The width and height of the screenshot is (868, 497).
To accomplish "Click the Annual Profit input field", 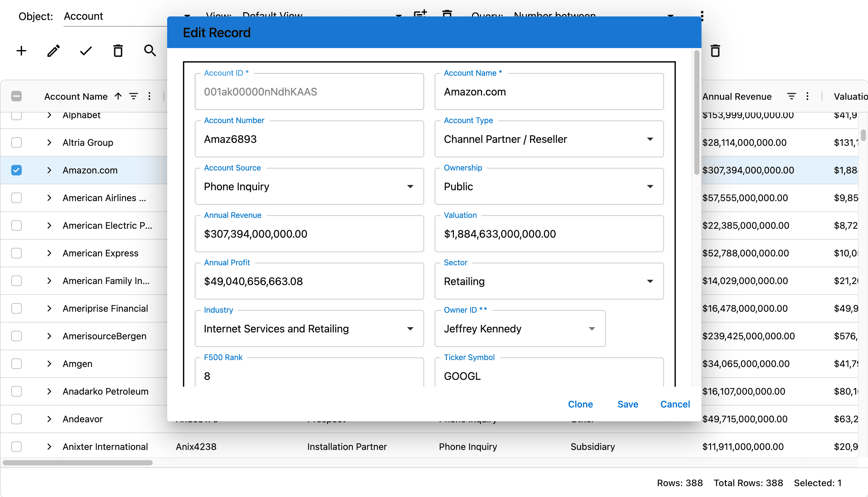I will click(309, 281).
